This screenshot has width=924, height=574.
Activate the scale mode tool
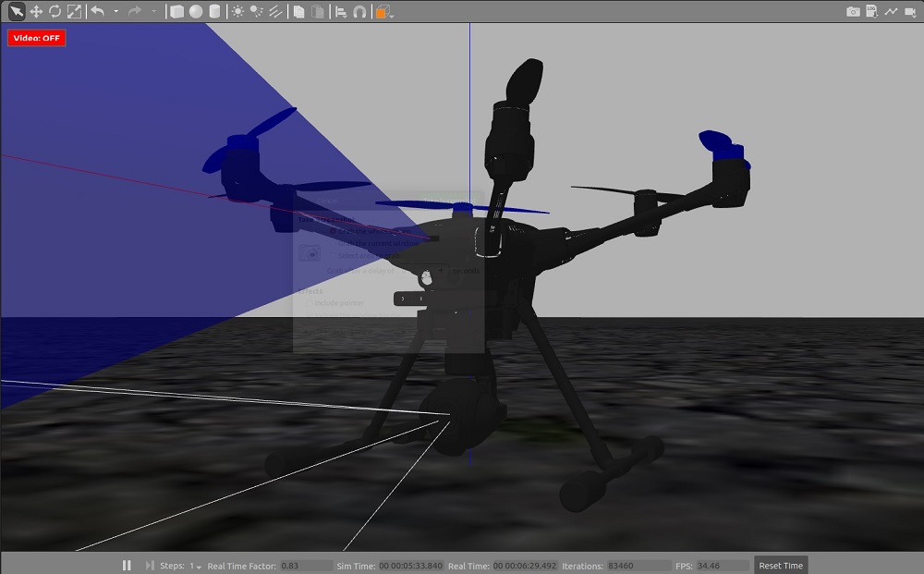click(x=74, y=12)
